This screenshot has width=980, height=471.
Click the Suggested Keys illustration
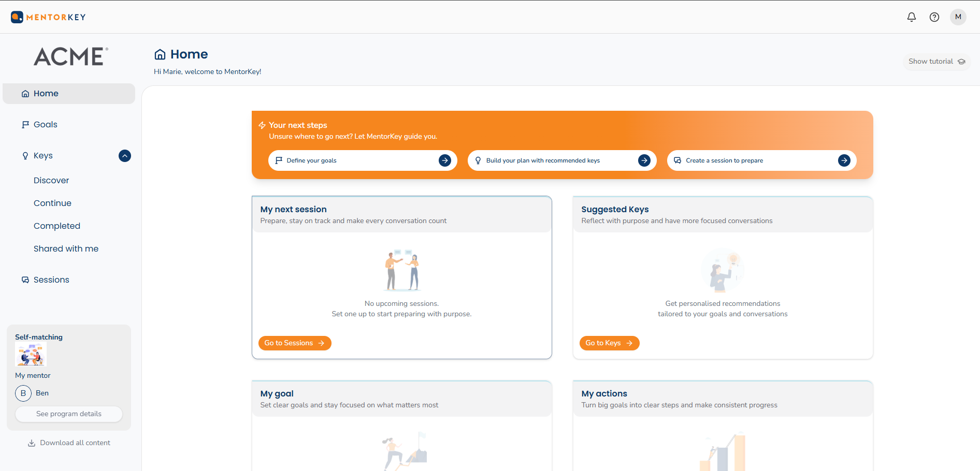pyautogui.click(x=723, y=270)
